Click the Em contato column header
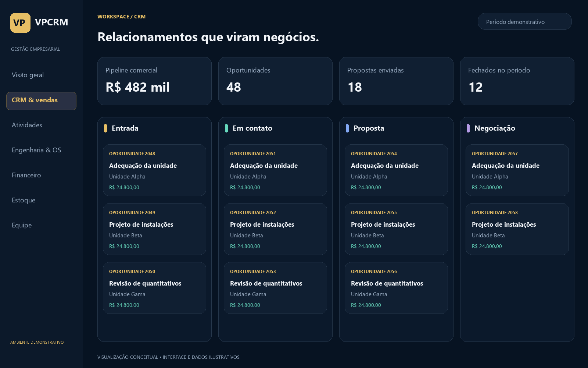The height and width of the screenshot is (368, 588). pyautogui.click(x=252, y=128)
